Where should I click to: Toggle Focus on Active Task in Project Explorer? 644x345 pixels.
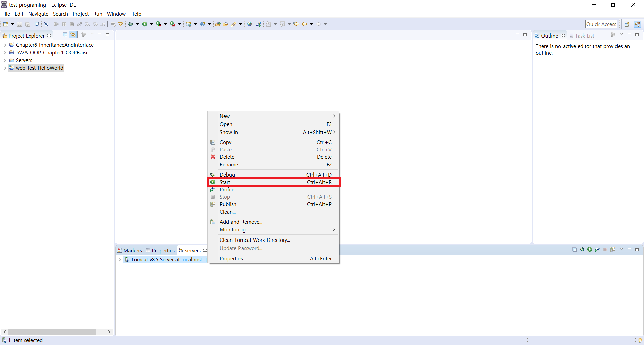84,34
